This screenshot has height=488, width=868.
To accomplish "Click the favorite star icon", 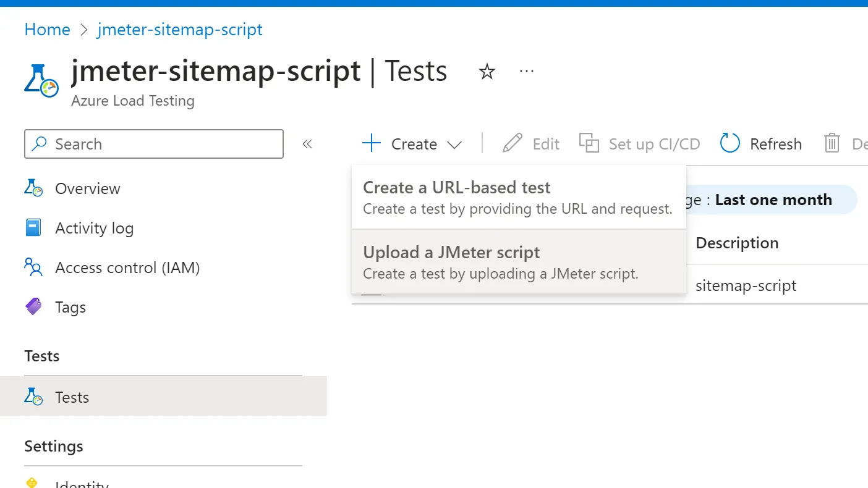I will coord(487,72).
